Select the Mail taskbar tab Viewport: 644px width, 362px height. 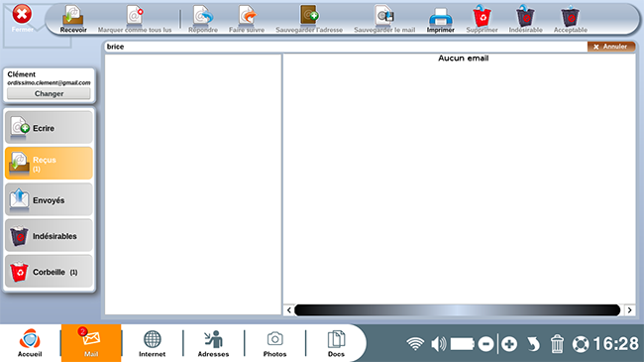[x=91, y=343]
